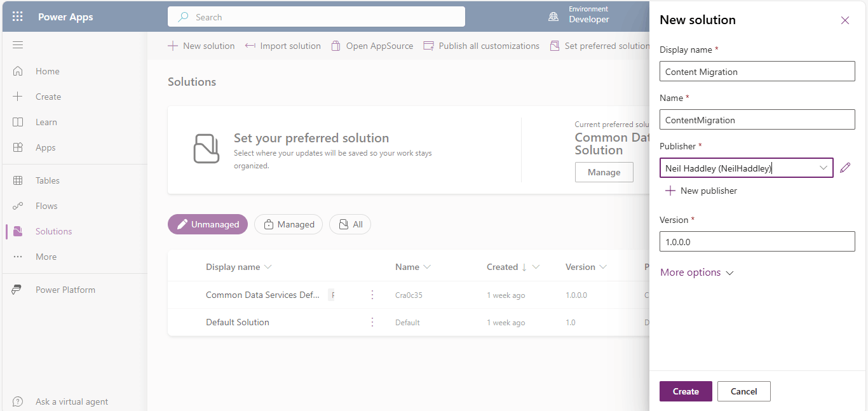Open the app launcher waffle icon
The width and height of the screenshot is (868, 411).
coord(18,17)
